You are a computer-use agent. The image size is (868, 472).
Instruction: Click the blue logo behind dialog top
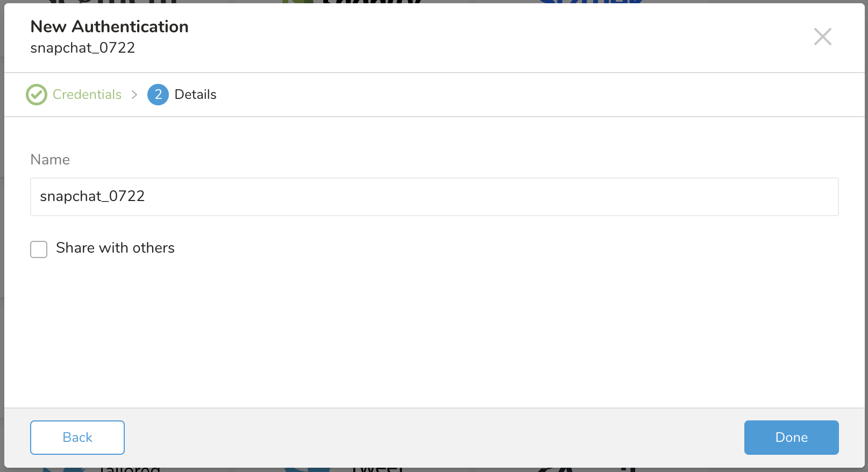[x=590, y=2]
